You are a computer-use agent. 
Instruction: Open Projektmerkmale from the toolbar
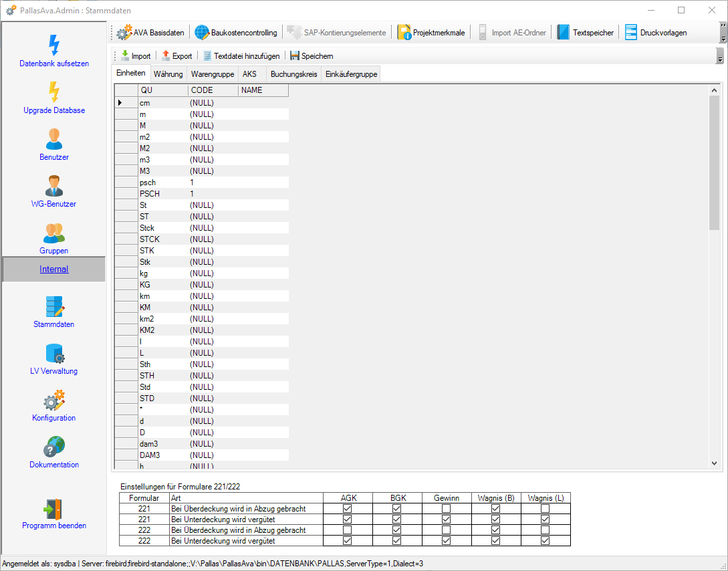(x=431, y=33)
